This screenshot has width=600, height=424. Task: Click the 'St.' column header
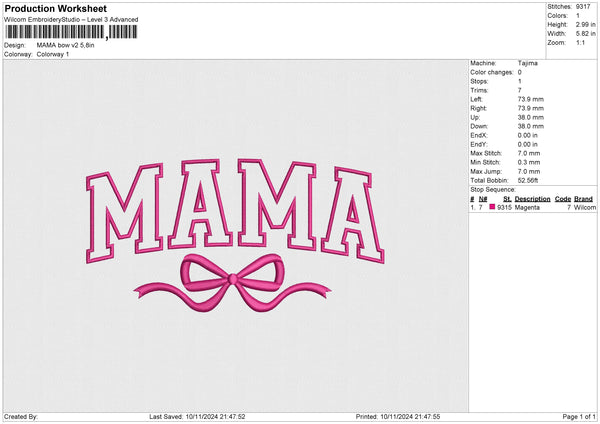(x=507, y=199)
